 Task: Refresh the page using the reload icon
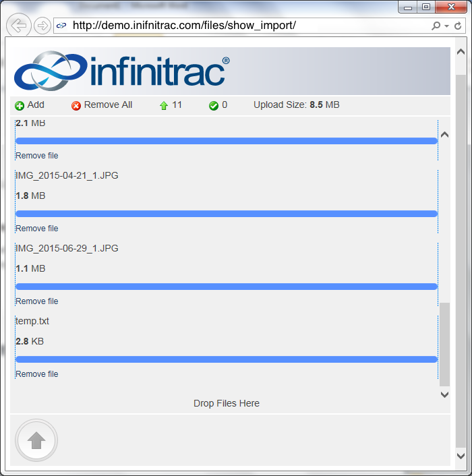(x=458, y=26)
